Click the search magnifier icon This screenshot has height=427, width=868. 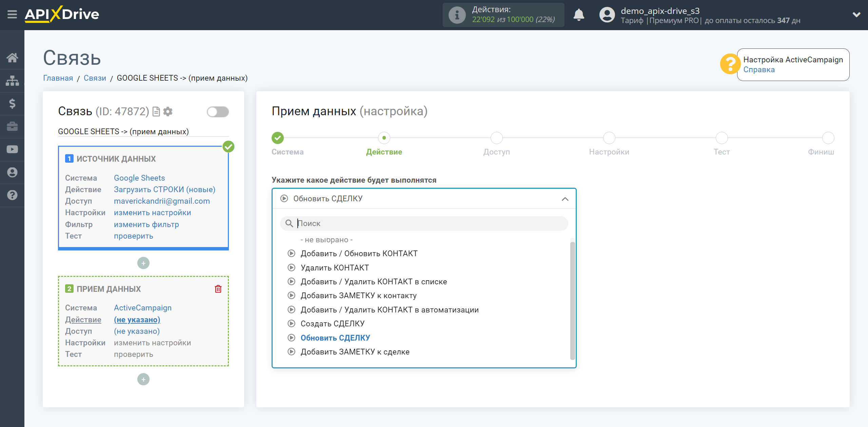pyautogui.click(x=289, y=223)
